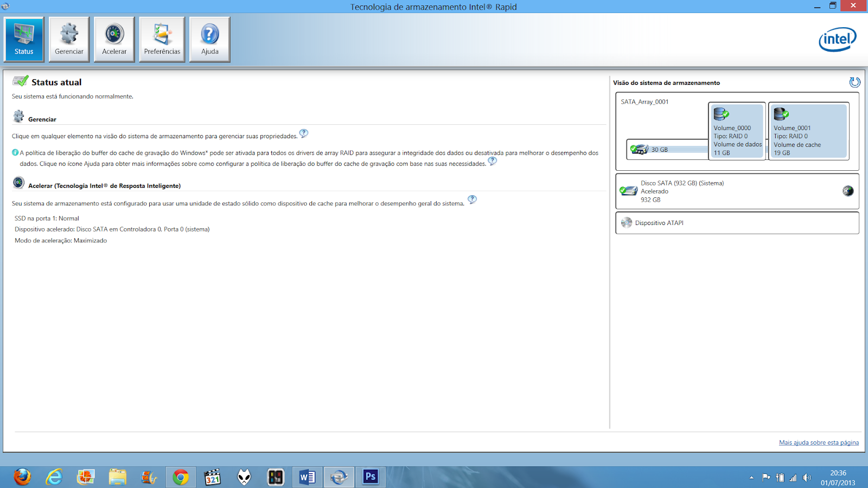This screenshot has width=868, height=488.
Task: Click the info icon before 'A política de liberação'
Action: tap(15, 152)
